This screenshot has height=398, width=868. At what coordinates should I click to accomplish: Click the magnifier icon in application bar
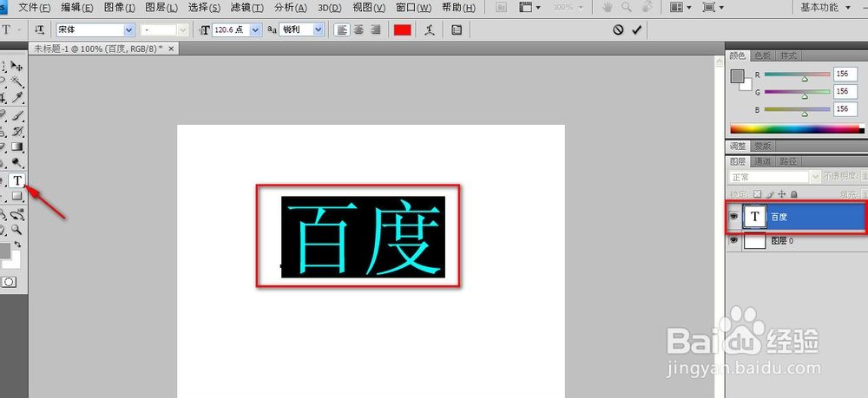(x=627, y=7)
